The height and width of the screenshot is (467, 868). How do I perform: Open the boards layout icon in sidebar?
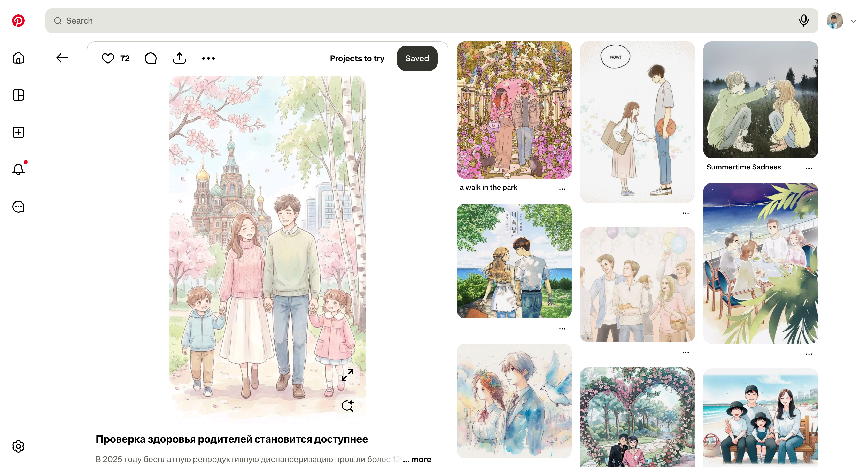[18, 95]
